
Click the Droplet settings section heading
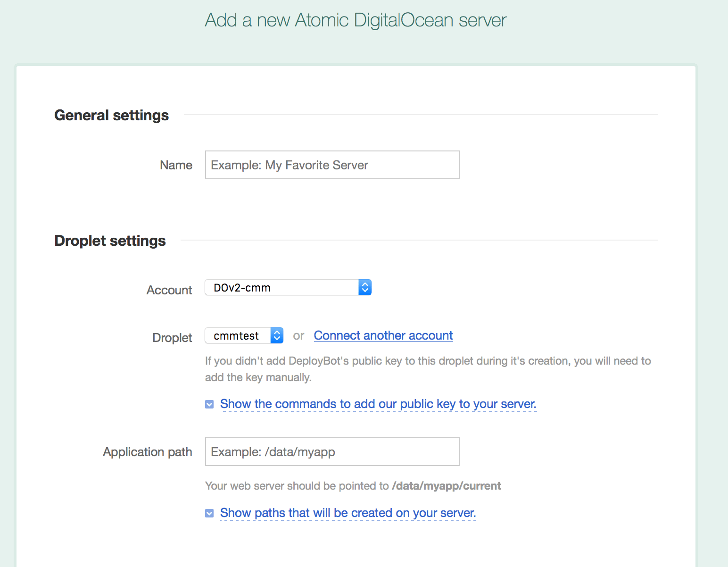point(110,241)
